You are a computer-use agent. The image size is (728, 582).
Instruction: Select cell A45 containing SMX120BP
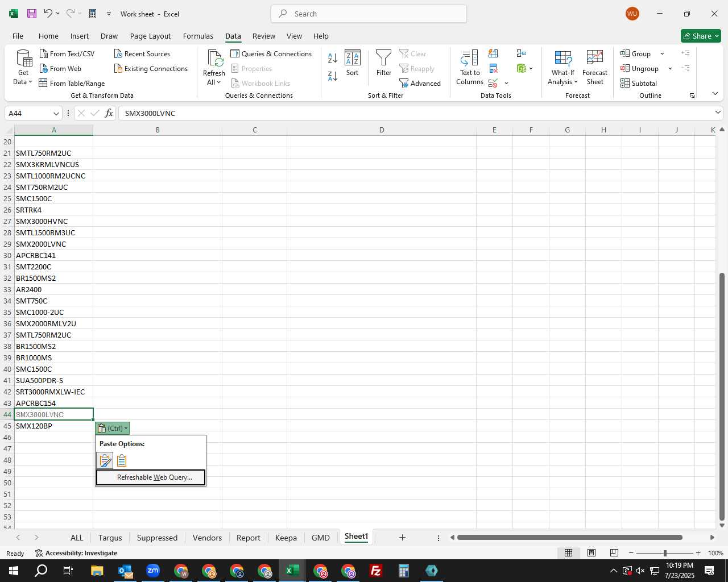click(53, 426)
